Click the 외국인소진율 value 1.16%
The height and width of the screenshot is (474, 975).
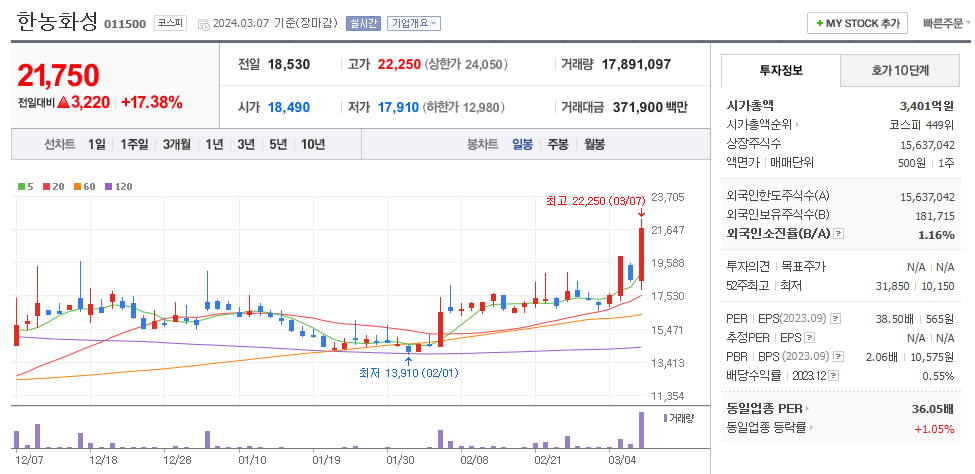pyautogui.click(x=936, y=235)
